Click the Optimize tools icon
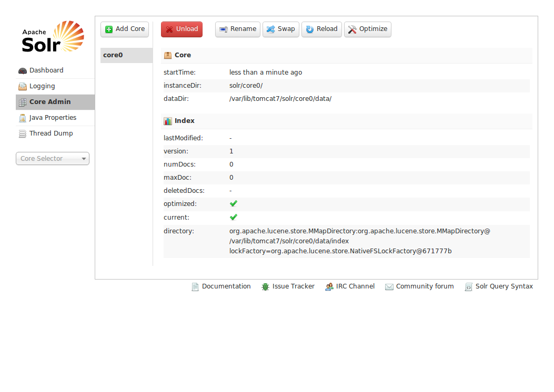The height and width of the screenshot is (392, 554). pos(352,29)
